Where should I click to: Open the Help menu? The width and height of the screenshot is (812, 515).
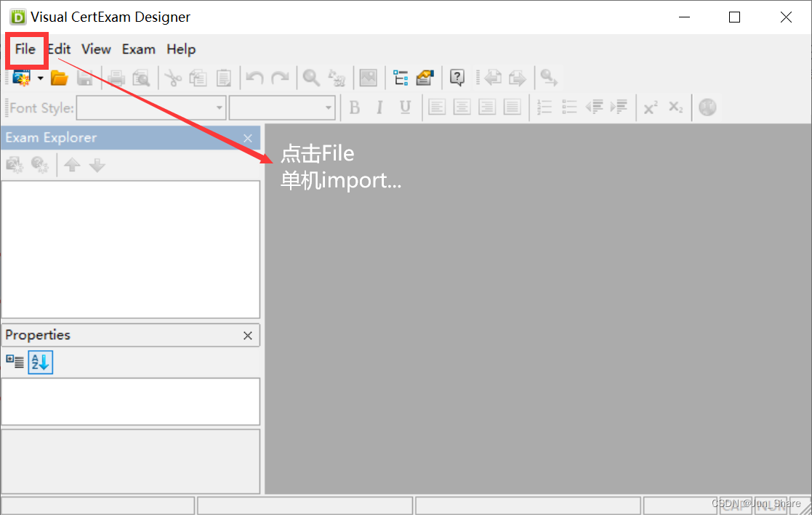[181, 49]
